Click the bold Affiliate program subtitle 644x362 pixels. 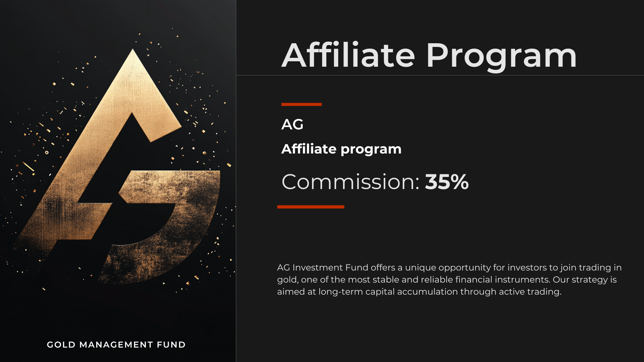(x=341, y=149)
